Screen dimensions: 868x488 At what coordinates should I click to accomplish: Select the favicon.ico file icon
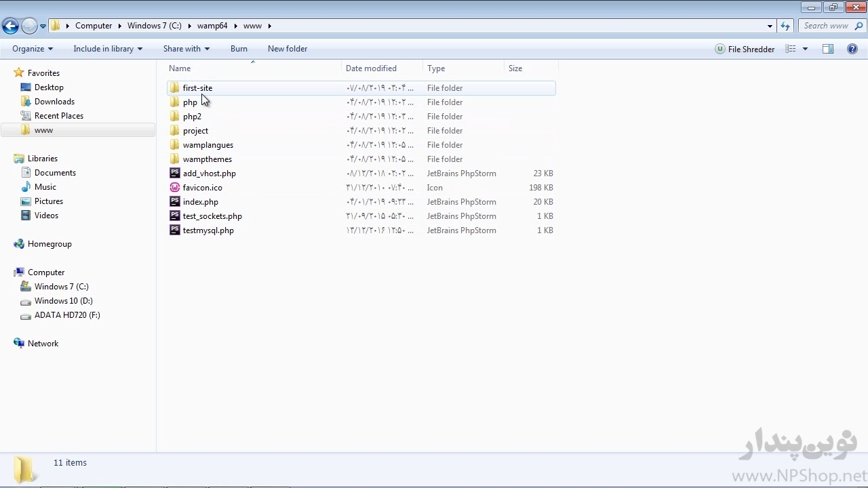pyautogui.click(x=175, y=188)
